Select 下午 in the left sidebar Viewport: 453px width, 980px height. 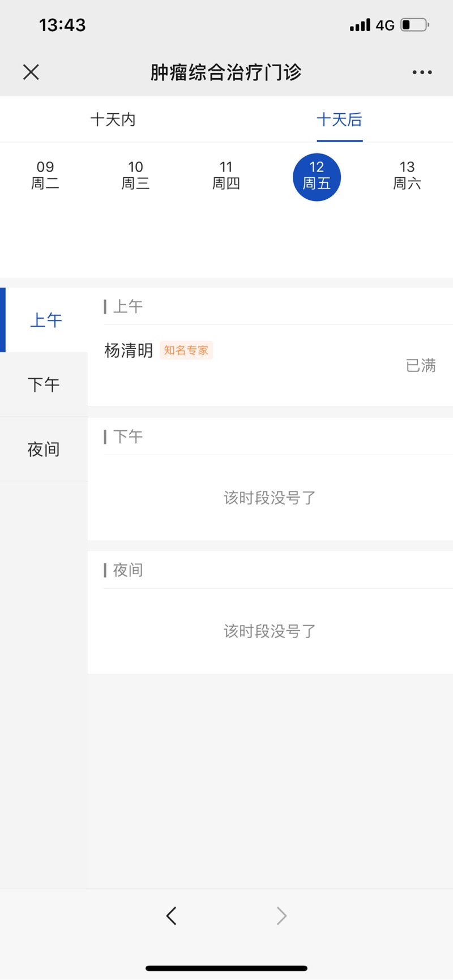(44, 384)
